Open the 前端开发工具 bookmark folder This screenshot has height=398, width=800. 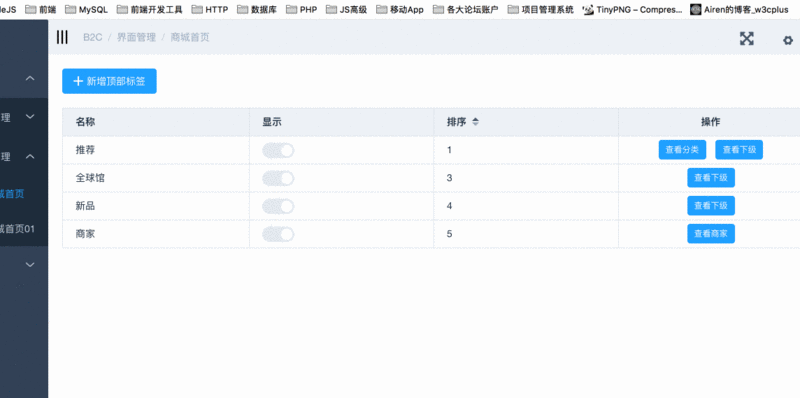tap(149, 9)
